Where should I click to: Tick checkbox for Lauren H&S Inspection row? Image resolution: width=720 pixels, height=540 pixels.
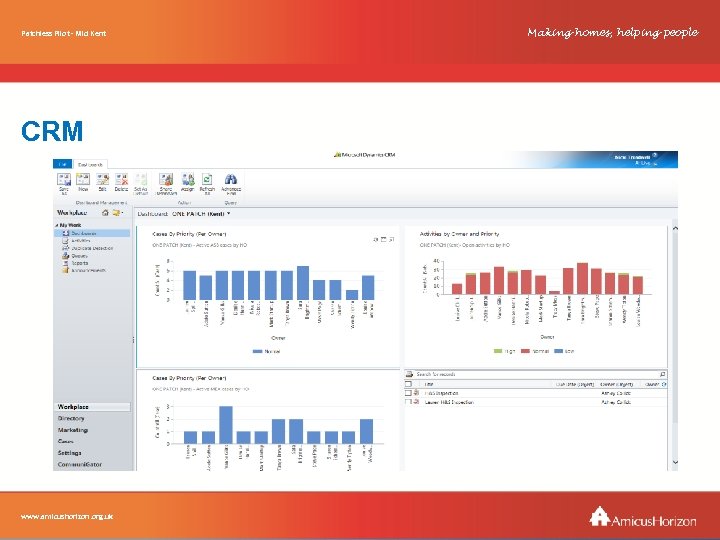tap(408, 402)
